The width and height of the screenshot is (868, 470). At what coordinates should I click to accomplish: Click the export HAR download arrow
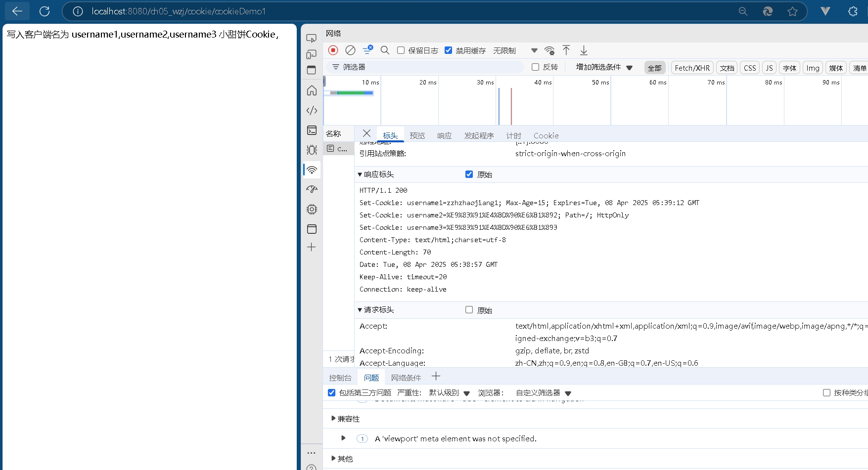tap(584, 50)
